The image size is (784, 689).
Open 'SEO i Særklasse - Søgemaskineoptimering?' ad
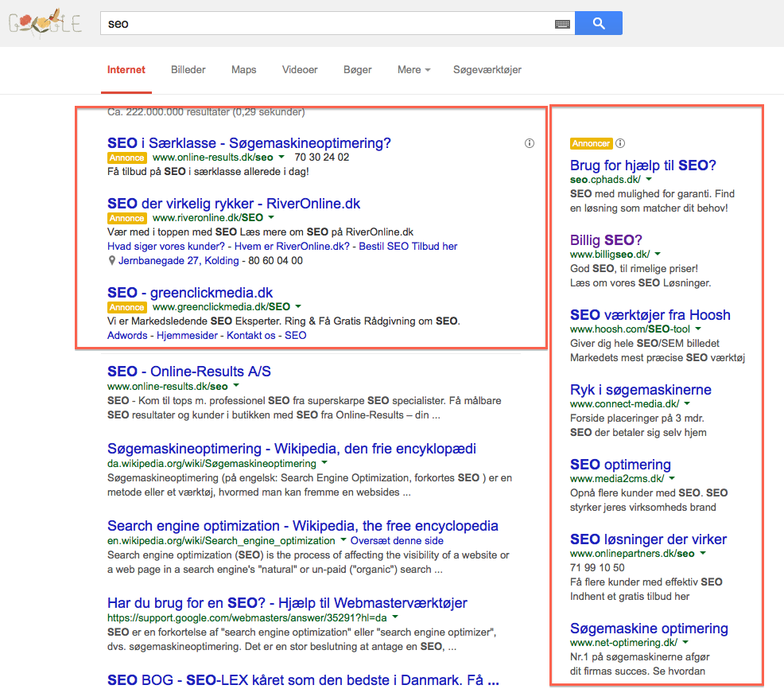(249, 143)
